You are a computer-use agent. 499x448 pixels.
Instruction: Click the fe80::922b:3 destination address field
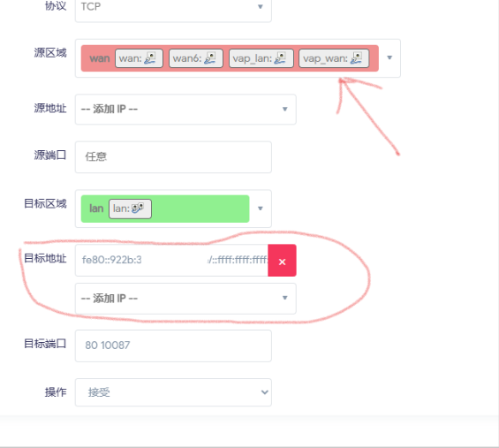click(x=171, y=261)
